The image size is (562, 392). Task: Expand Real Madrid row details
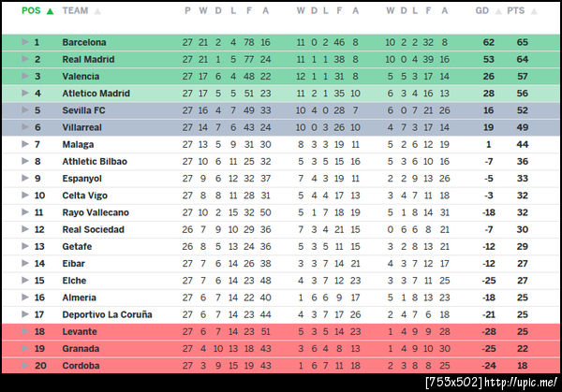25,59
